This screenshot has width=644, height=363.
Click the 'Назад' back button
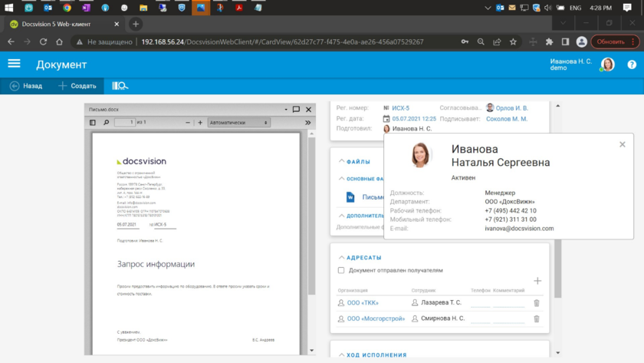[x=25, y=86]
